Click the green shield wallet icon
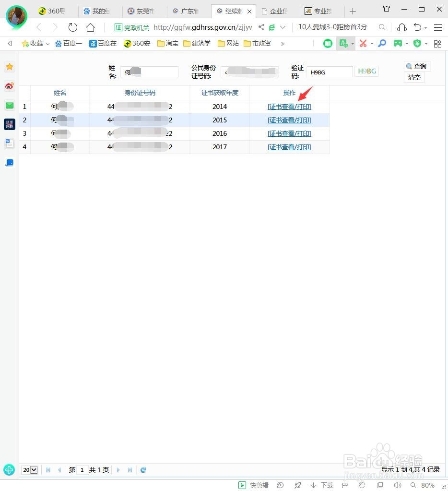The width and height of the screenshot is (448, 491). pyautogui.click(x=417, y=44)
